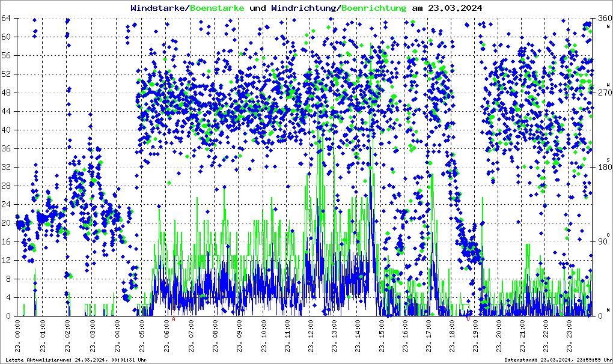Screen dimensions: 613x364
Task: Click the '13:00' time axis label
Action: click(x=334, y=330)
